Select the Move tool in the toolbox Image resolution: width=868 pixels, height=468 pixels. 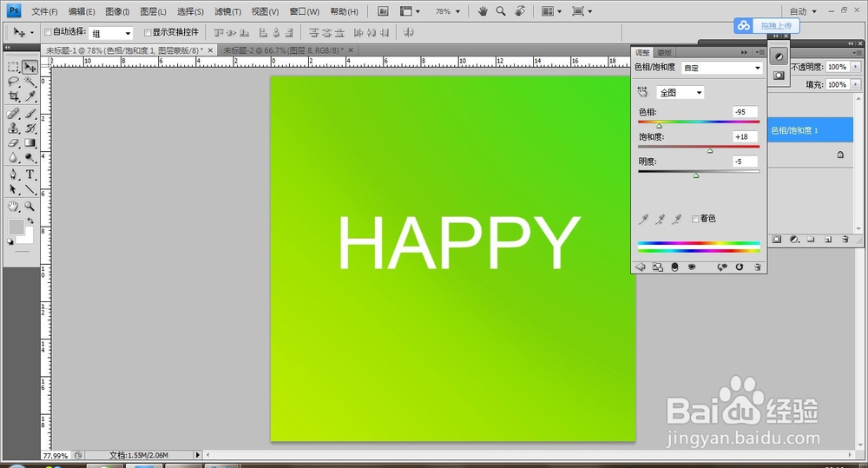click(x=30, y=67)
